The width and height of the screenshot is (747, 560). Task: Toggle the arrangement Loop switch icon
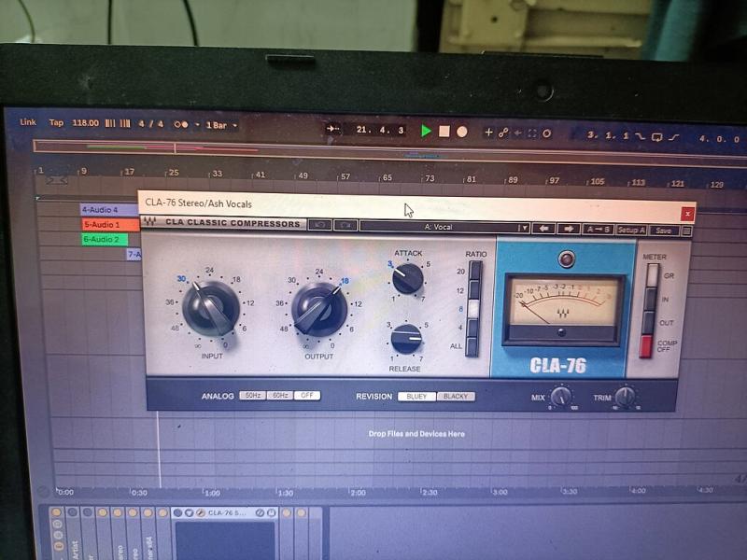pyautogui.click(x=656, y=137)
